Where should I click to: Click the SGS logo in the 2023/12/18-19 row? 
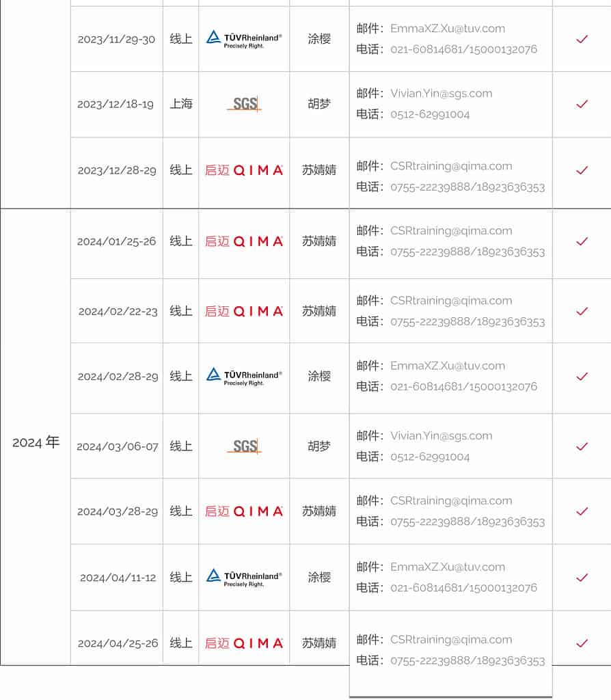244,104
